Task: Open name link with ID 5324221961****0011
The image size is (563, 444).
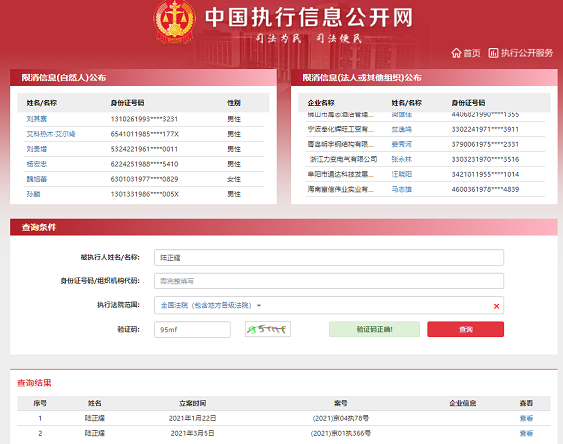Action: pyautogui.click(x=37, y=149)
